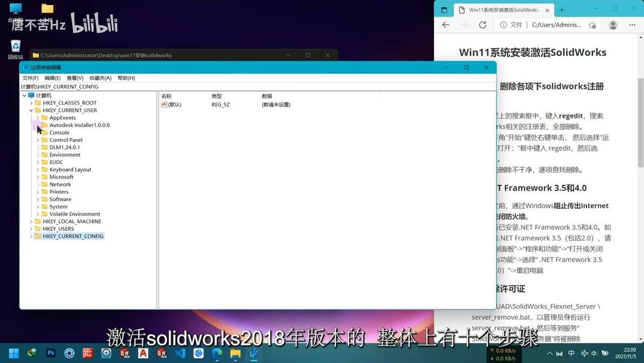The height and width of the screenshot is (363, 644).
Task: Launch Photoshop from the taskbar
Action: pos(51,353)
